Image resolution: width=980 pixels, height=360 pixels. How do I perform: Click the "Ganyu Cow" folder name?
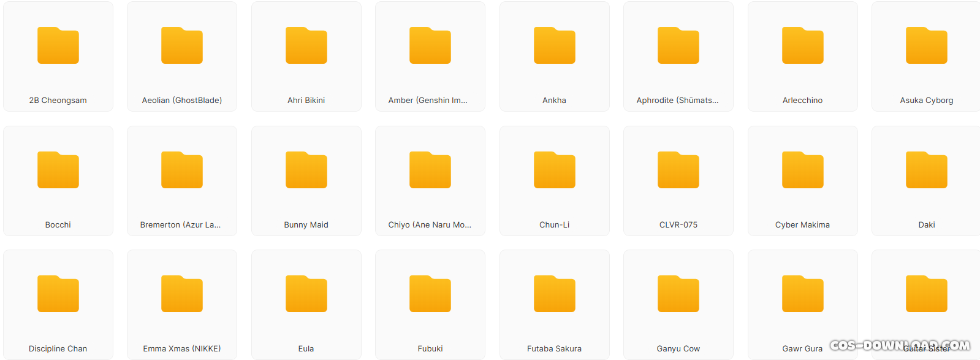coord(678,349)
